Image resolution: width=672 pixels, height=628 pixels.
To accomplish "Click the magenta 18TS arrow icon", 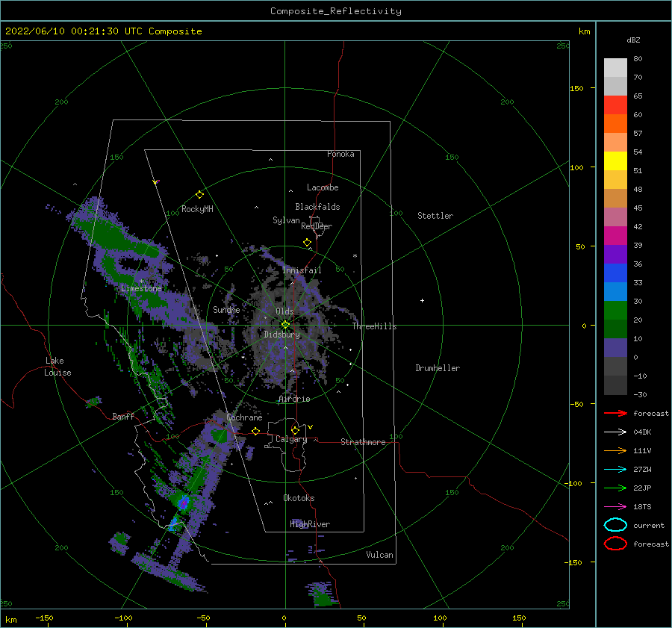I will coord(615,506).
